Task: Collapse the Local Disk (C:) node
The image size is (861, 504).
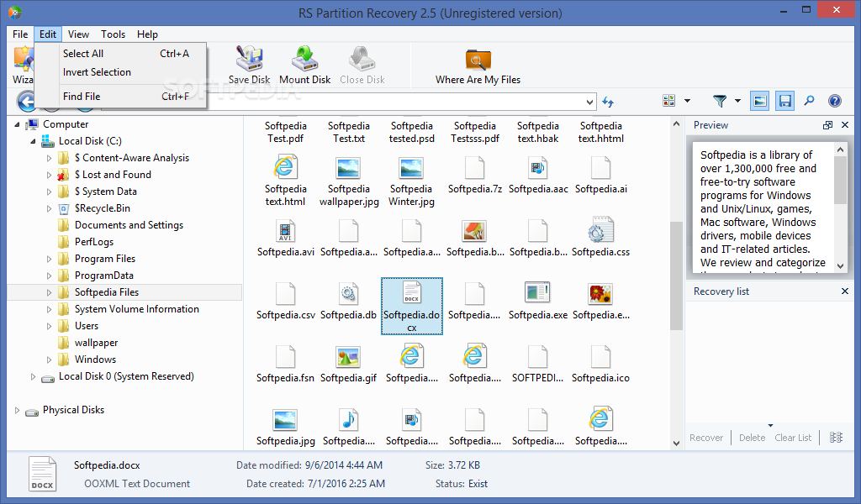Action: click(x=33, y=141)
